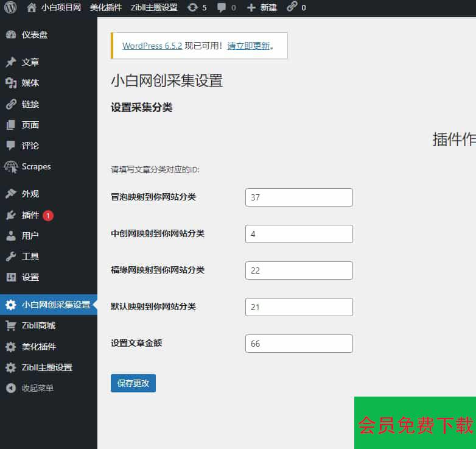Click the plus icon for 新建
This screenshot has height=449, width=476.
(x=251, y=7)
